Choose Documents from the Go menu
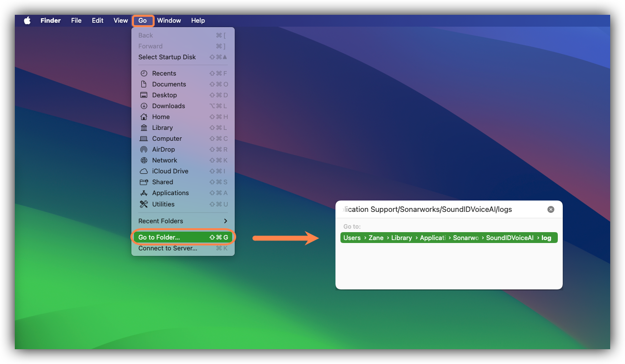625x364 pixels. pyautogui.click(x=183, y=84)
